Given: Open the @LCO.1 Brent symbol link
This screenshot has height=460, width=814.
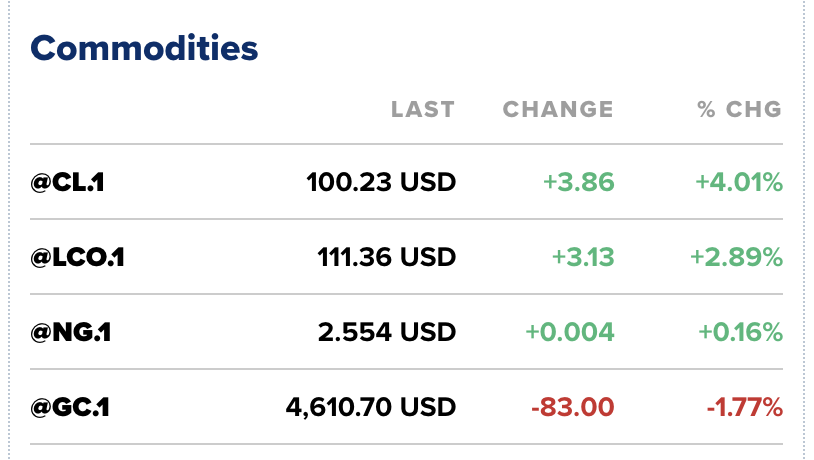Looking at the screenshot, I should coord(77,257).
